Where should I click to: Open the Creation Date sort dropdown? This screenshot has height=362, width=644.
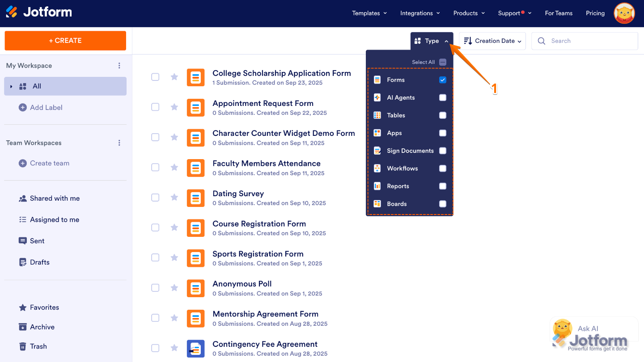point(492,41)
